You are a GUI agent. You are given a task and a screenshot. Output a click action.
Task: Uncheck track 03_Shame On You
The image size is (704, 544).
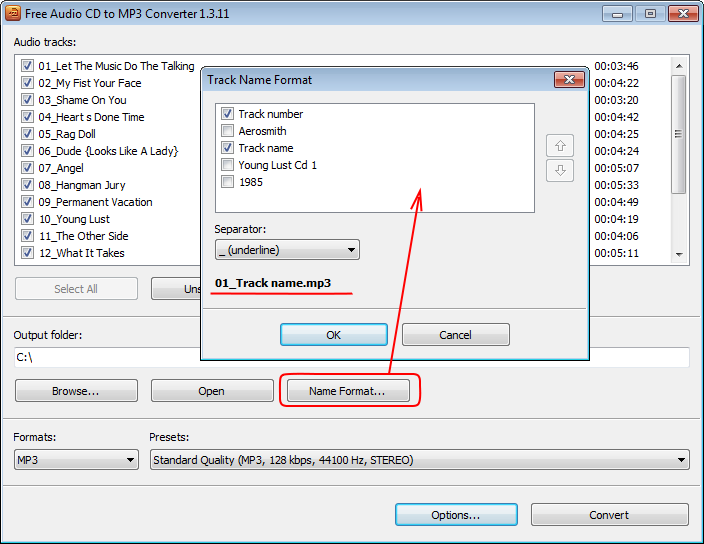(x=27, y=100)
